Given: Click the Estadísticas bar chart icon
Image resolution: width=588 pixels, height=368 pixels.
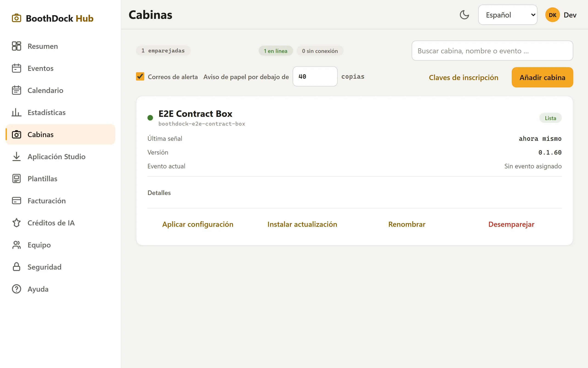Looking at the screenshot, I should (17, 112).
